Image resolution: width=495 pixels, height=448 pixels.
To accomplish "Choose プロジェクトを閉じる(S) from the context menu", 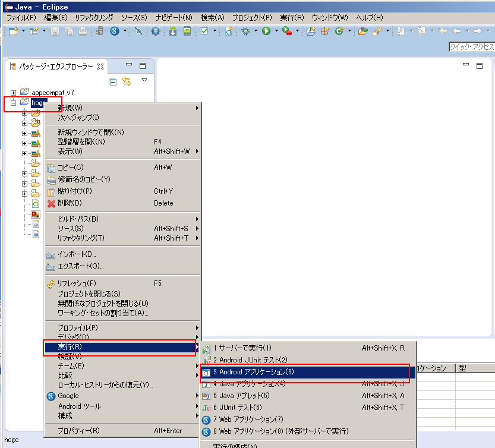I will [122, 294].
